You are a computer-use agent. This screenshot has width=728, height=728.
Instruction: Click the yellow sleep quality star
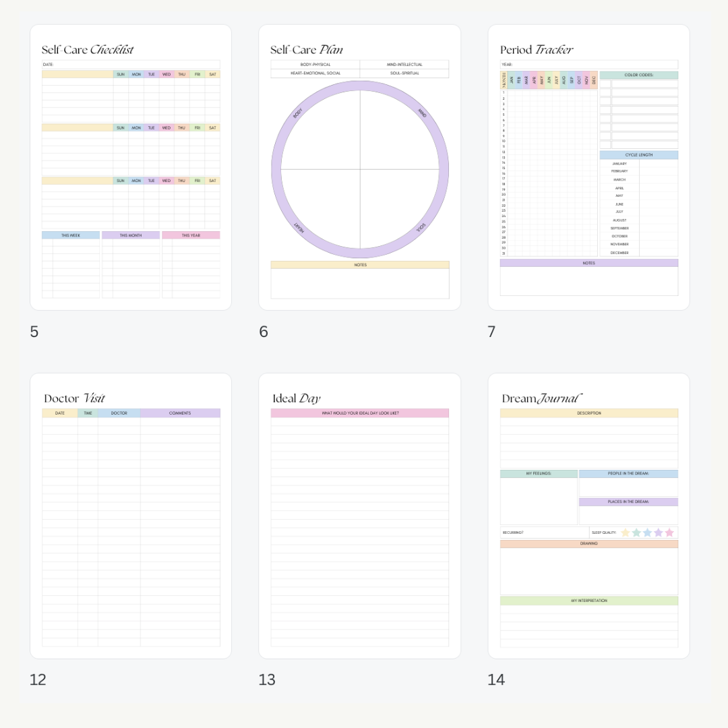626,533
